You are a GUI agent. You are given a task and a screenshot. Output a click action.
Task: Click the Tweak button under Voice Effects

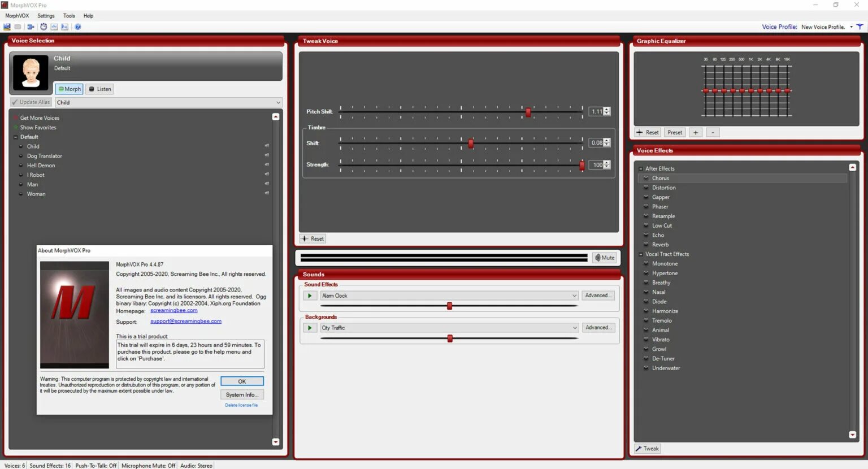[x=648, y=449]
